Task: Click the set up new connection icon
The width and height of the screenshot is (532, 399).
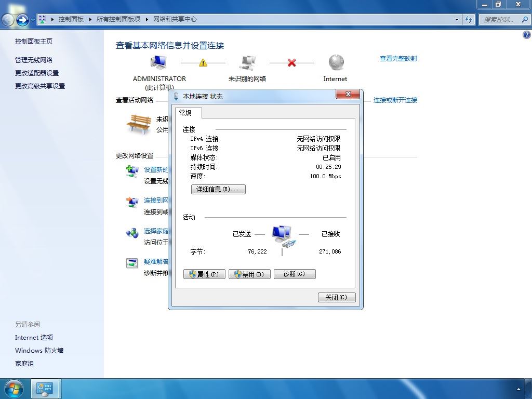Action: pos(132,170)
